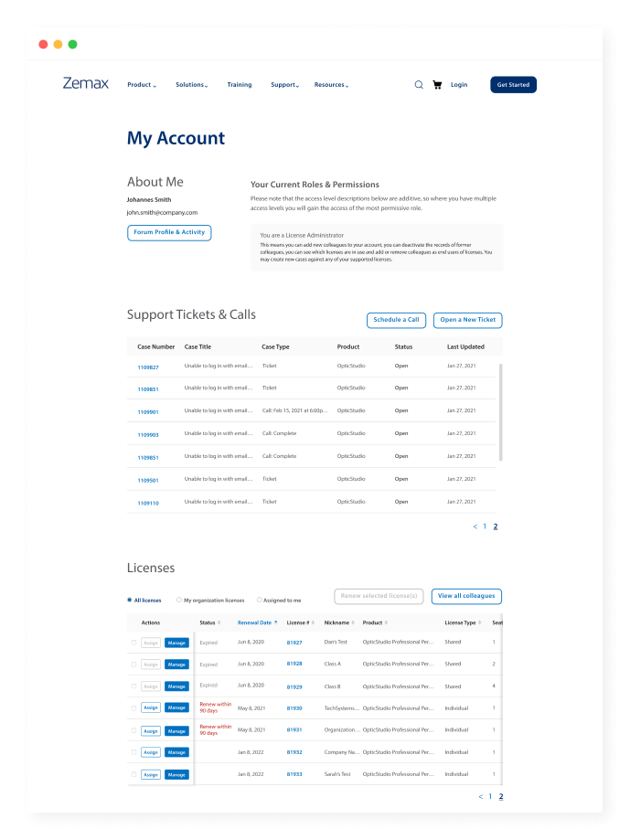Go to previous licenses page arrow
The height and width of the screenshot is (840, 630).
[x=481, y=797]
